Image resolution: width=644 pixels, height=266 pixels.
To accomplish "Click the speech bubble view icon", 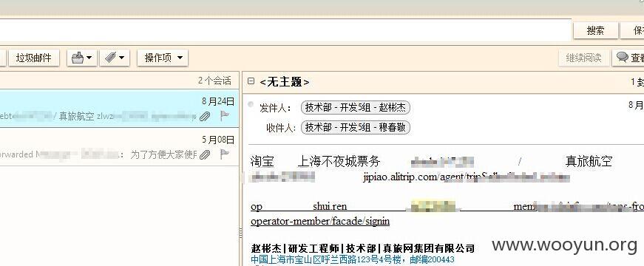I will click(623, 58).
